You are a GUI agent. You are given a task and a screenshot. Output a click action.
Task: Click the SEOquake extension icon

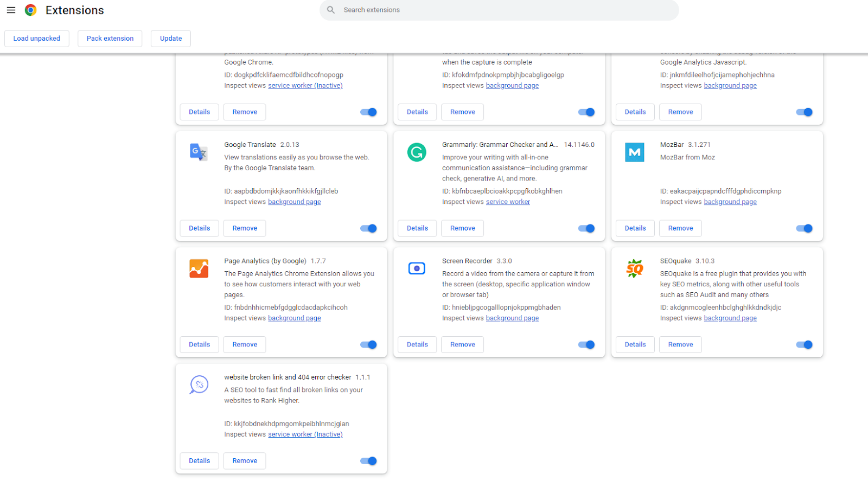pyautogui.click(x=635, y=268)
